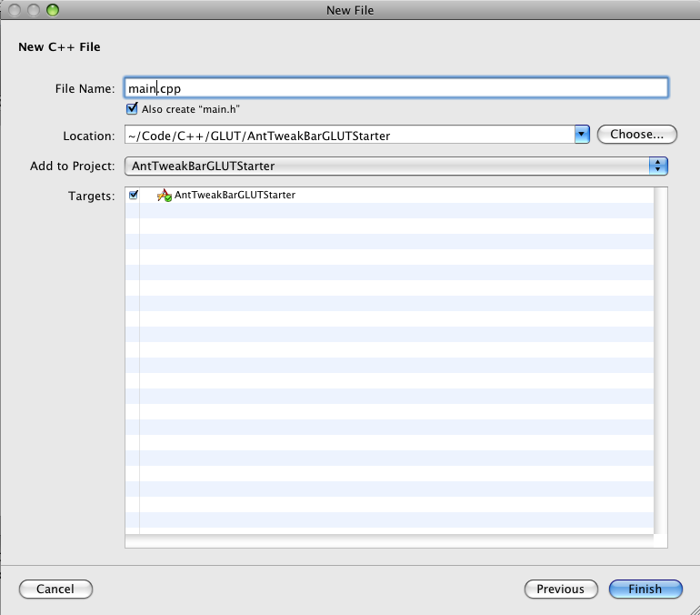
Task: Open the Location path dropdown arrow
Action: (x=583, y=135)
